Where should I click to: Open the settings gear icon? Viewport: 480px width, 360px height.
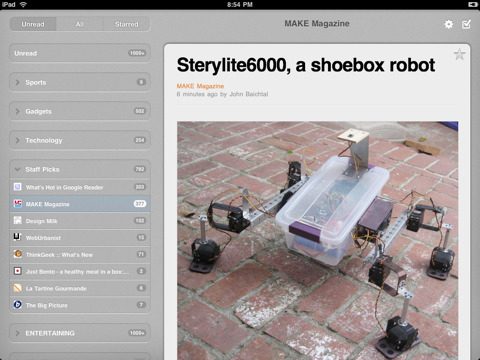point(449,24)
